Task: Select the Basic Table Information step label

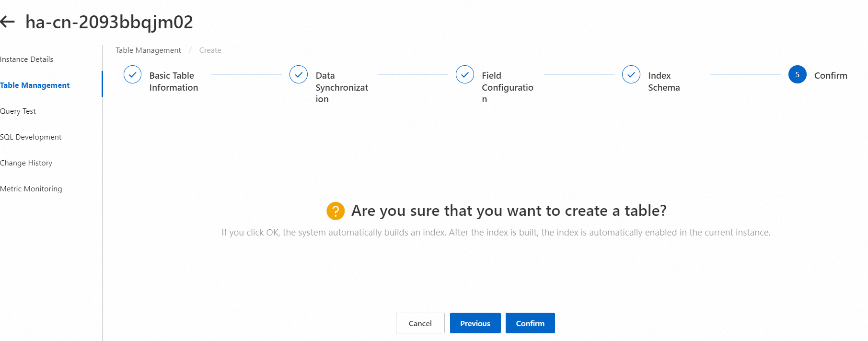Action: (174, 82)
